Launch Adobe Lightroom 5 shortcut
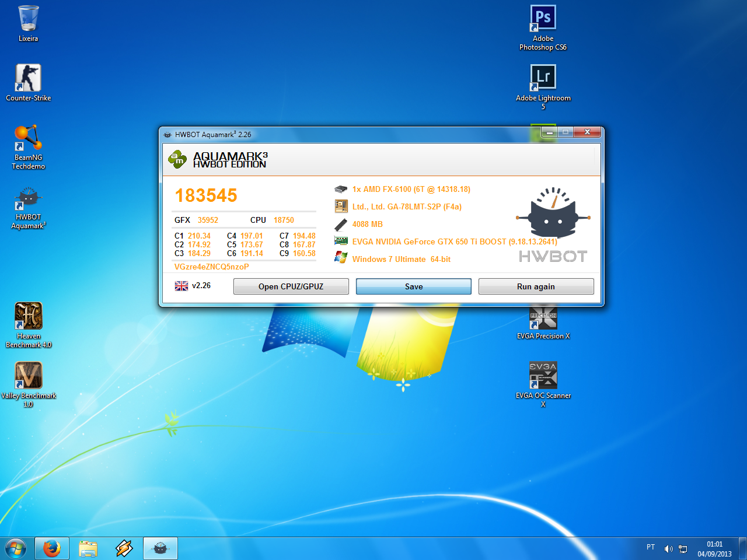The width and height of the screenshot is (747, 560). pos(543,86)
